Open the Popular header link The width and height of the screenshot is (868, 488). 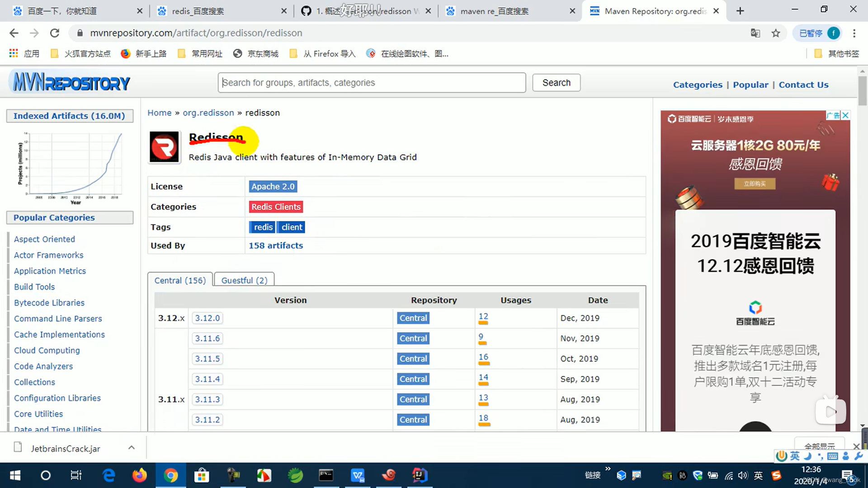[750, 84]
